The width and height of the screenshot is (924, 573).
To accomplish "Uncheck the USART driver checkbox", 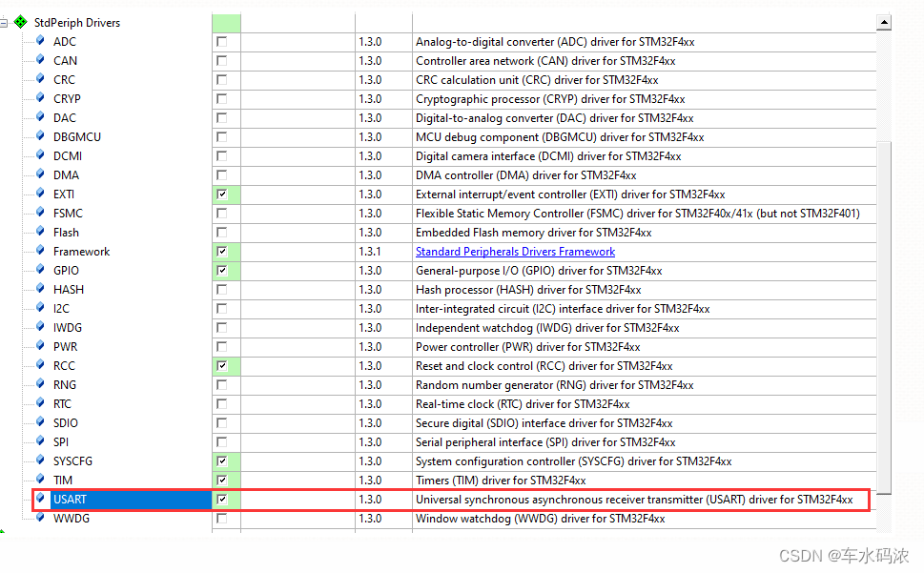I will click(x=221, y=500).
